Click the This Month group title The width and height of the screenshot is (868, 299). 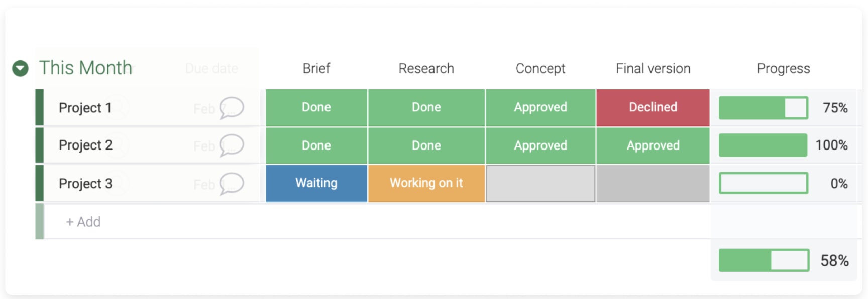coord(86,68)
